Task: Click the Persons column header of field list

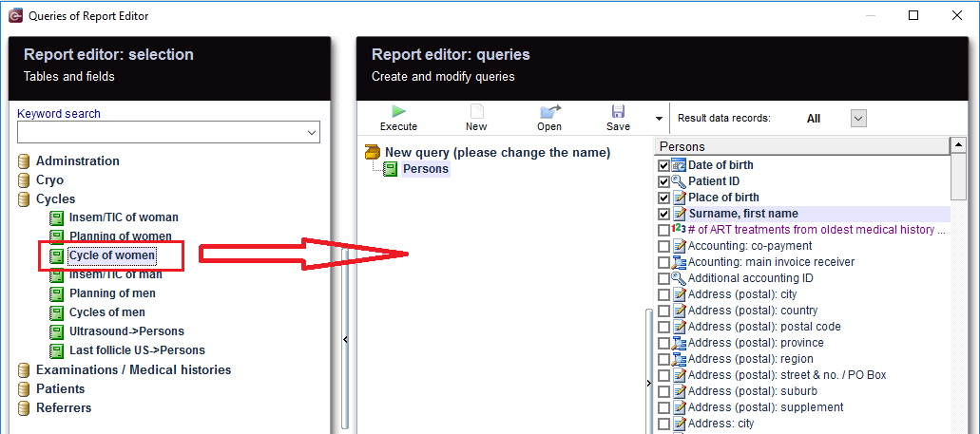Action: (x=802, y=147)
